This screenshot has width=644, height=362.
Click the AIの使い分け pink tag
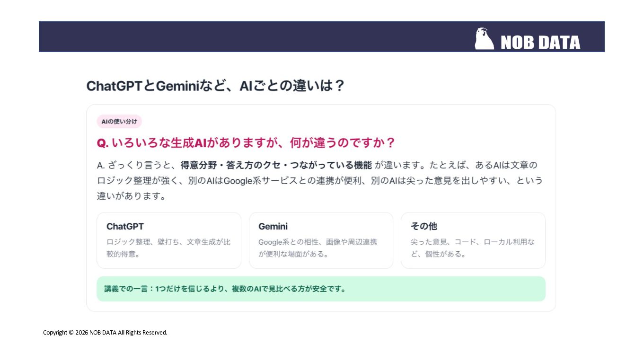click(119, 122)
